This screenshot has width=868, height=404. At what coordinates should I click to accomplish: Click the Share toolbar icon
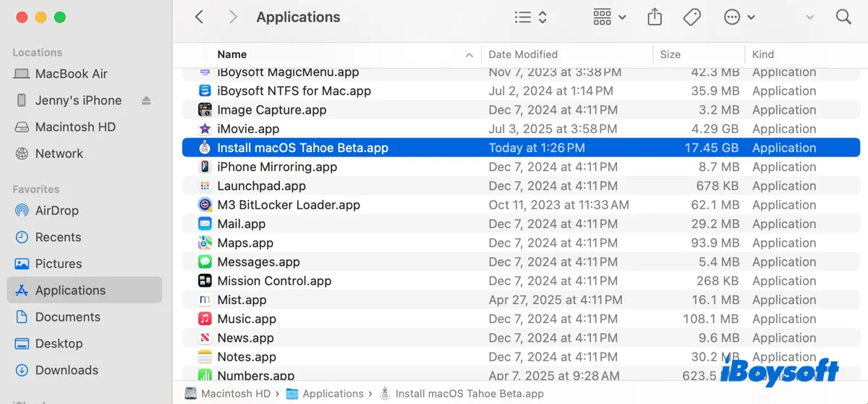(x=655, y=17)
